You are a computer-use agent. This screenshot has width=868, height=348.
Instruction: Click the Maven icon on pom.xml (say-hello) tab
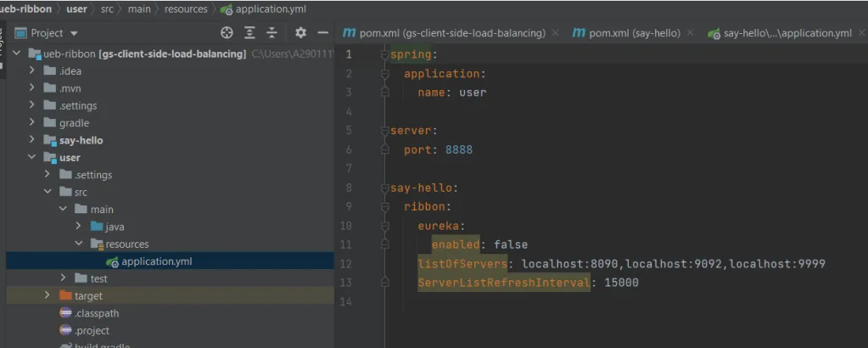(579, 33)
